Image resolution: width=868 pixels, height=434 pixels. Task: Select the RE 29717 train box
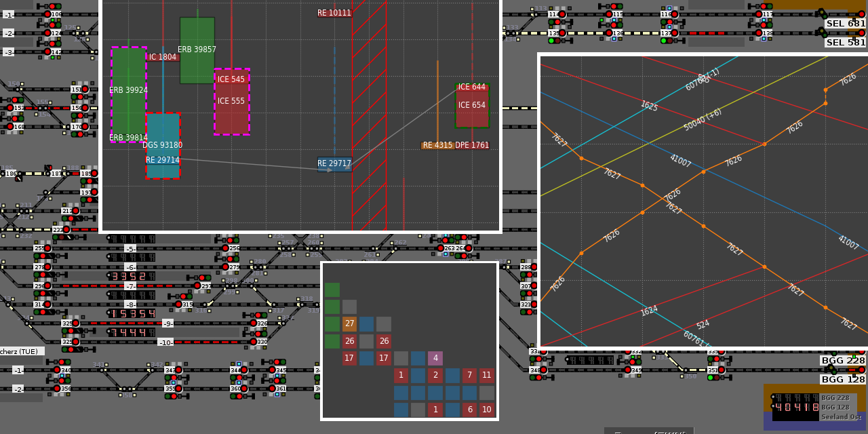tap(334, 164)
